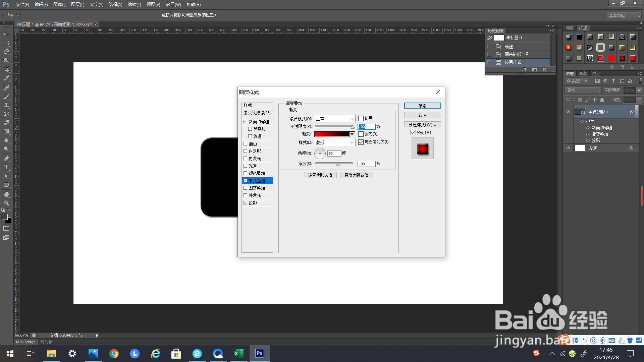The height and width of the screenshot is (362, 644).
Task: Open the 滤镜 menu
Action: 134,4
